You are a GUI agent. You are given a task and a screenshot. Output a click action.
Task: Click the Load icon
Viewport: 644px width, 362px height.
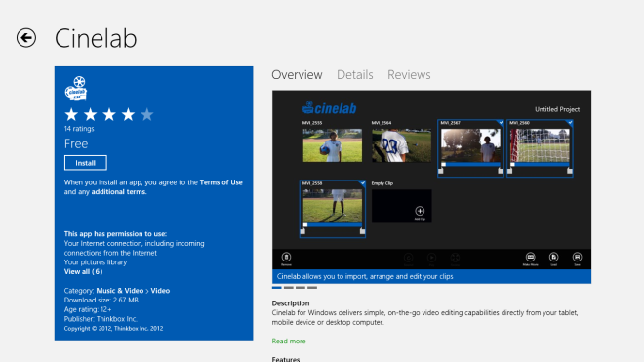(x=553, y=258)
